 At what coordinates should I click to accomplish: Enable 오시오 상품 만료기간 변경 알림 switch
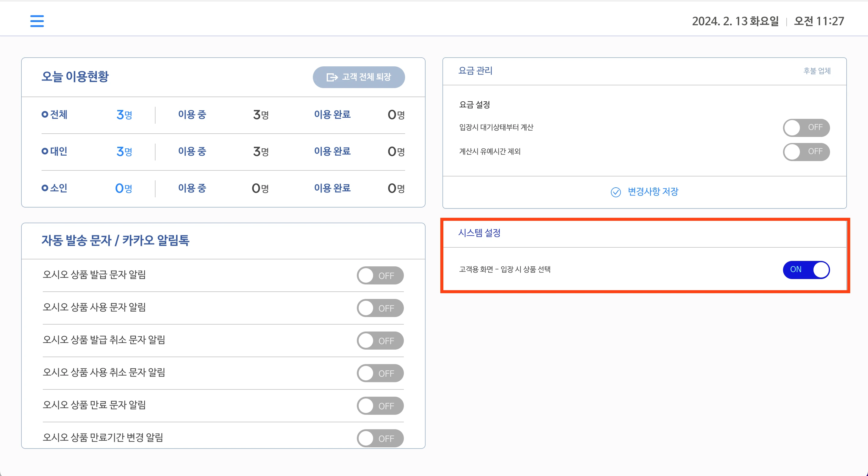(x=380, y=438)
